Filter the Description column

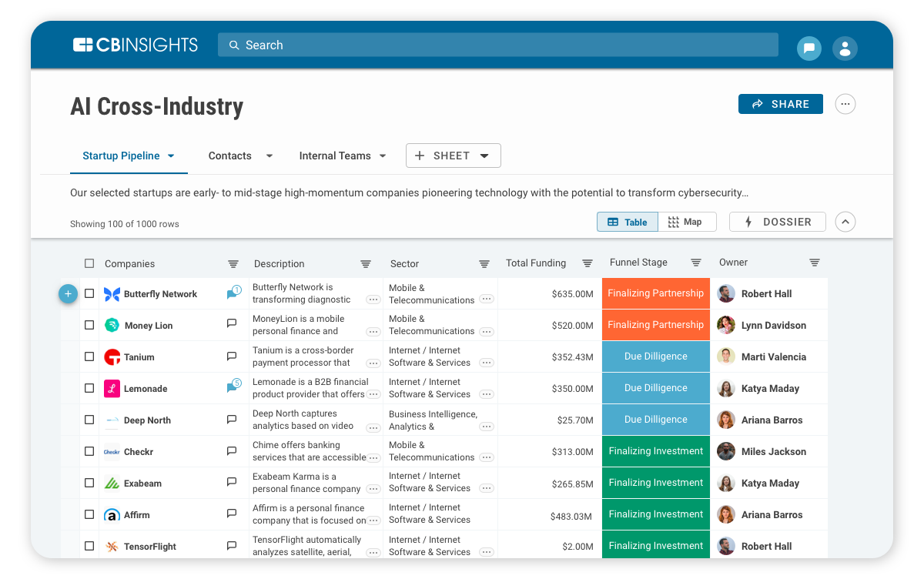point(366,264)
